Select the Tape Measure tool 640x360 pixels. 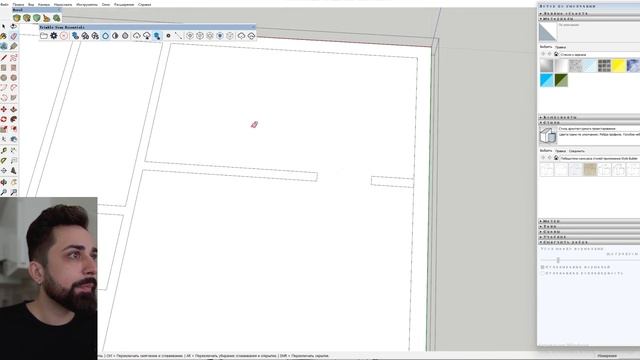[4, 151]
